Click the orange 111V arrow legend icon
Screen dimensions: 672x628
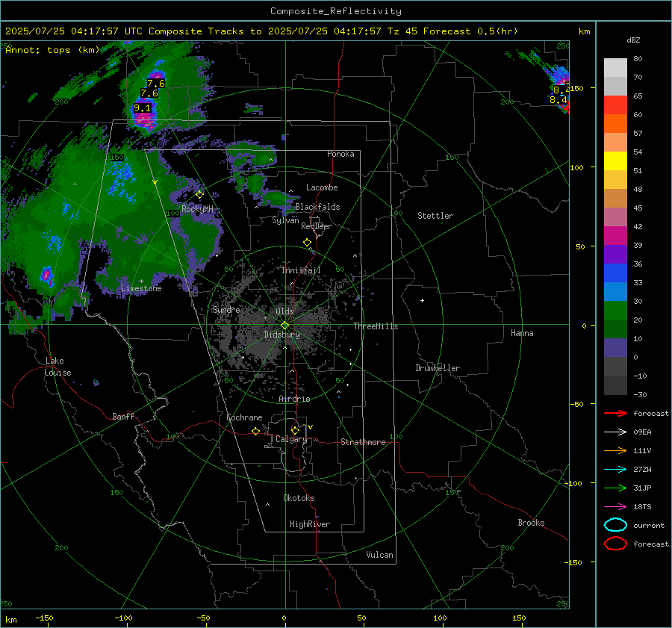pos(615,450)
